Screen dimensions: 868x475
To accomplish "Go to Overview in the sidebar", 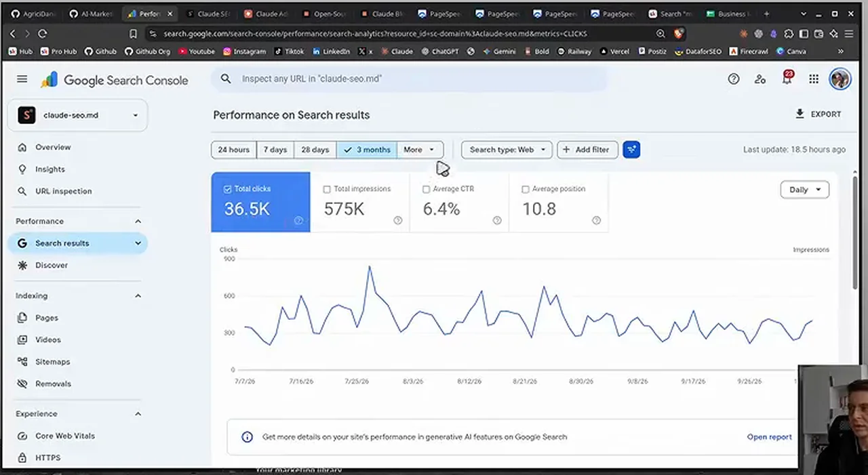I will click(53, 147).
